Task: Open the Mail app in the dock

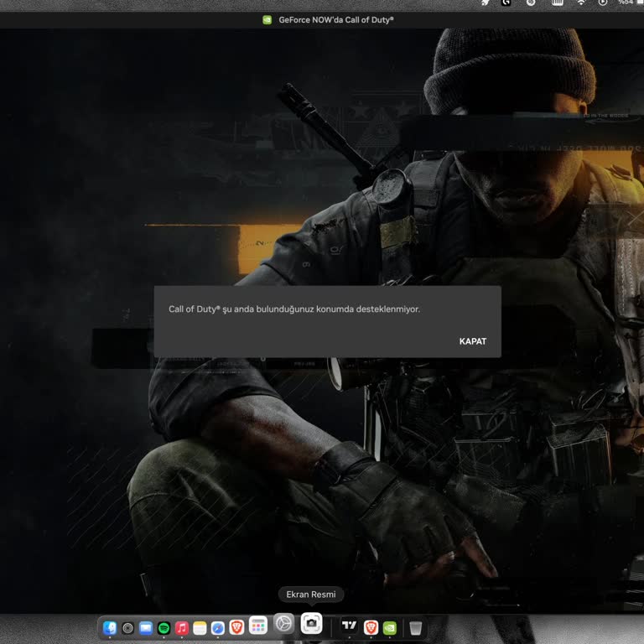Action: coord(145,627)
